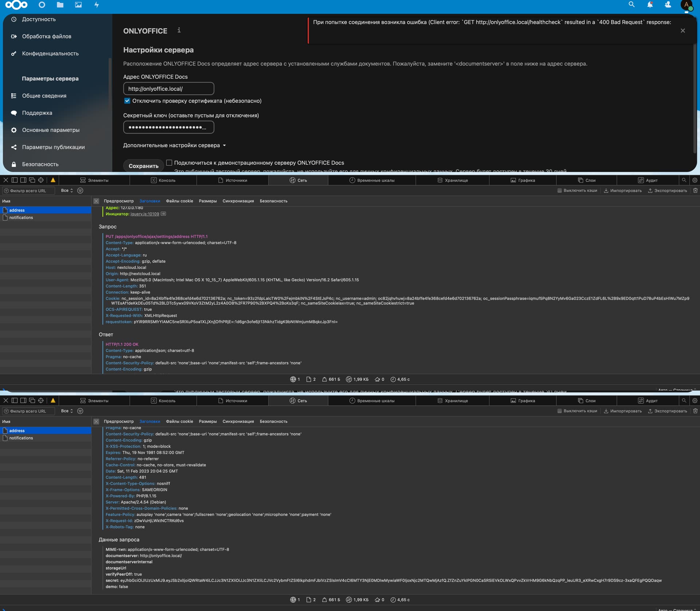This screenshot has height=611, width=700.
Task: Select the address request in the lower inspector
Action: (46, 431)
